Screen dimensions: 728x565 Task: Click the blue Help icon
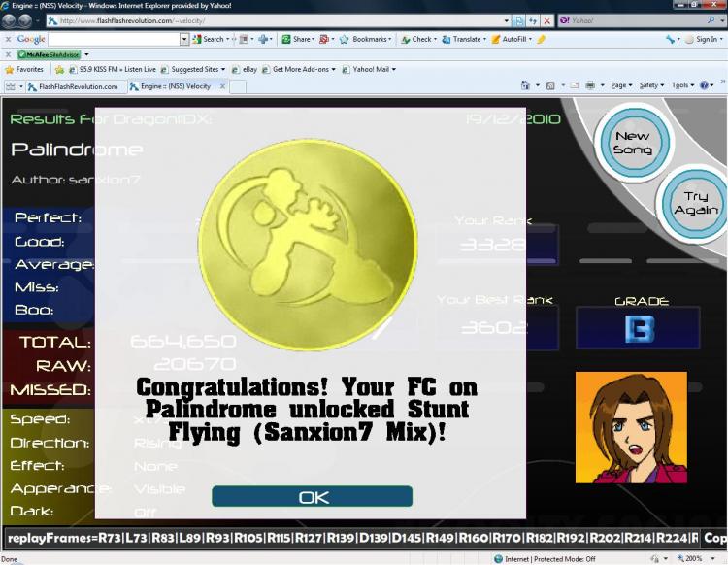pyautogui.click(x=704, y=85)
